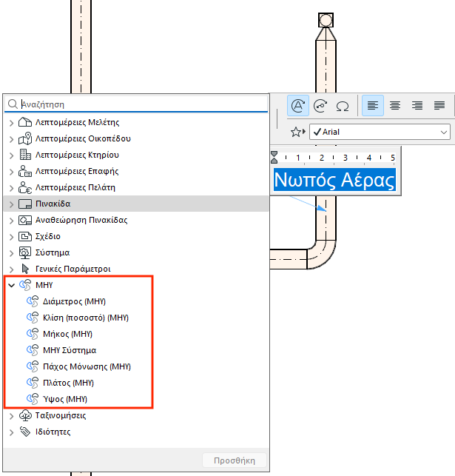Viewport: 455px width, 476px height.
Task: Select Πλάτος (ΜΗΥ) autotext
Action: click(136, 383)
